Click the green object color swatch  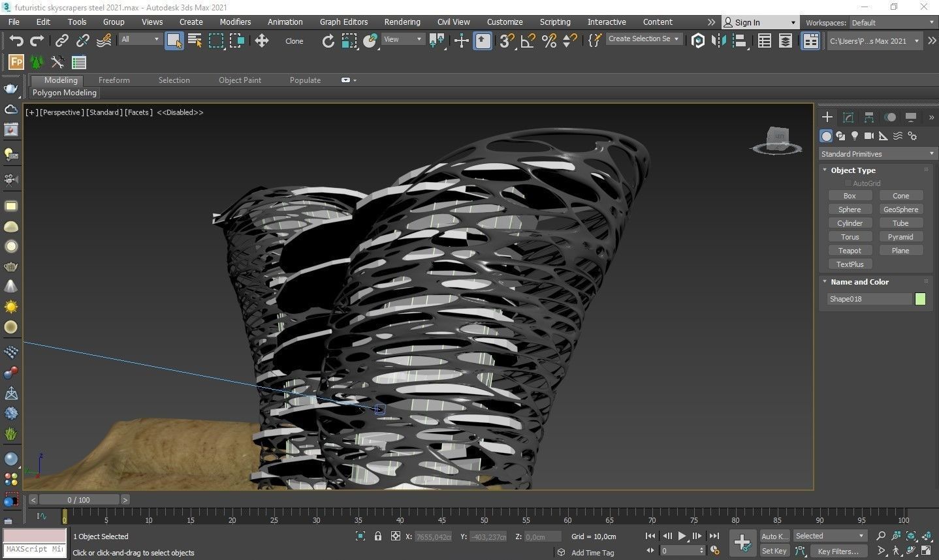(920, 299)
